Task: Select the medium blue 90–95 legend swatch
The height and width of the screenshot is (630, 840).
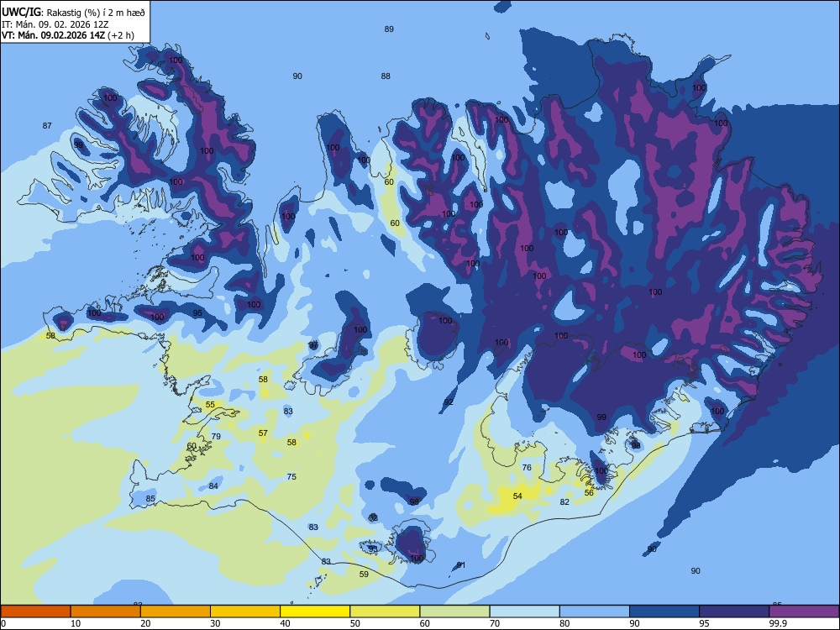Action: click(x=664, y=612)
